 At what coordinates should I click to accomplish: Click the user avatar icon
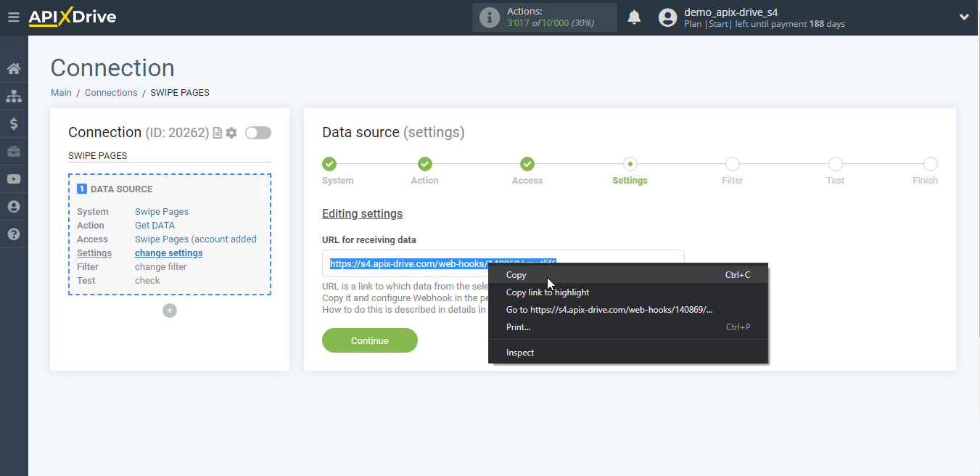pyautogui.click(x=667, y=17)
